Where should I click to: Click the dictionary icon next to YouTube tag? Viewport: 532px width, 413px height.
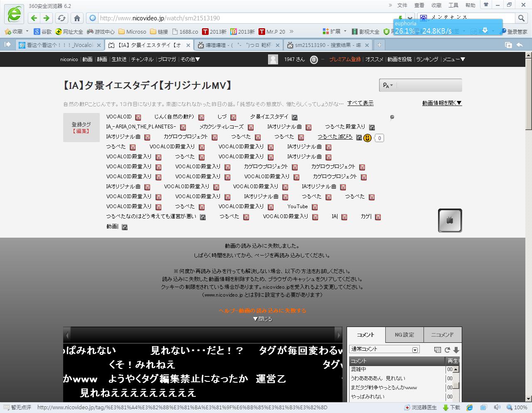[315, 207]
